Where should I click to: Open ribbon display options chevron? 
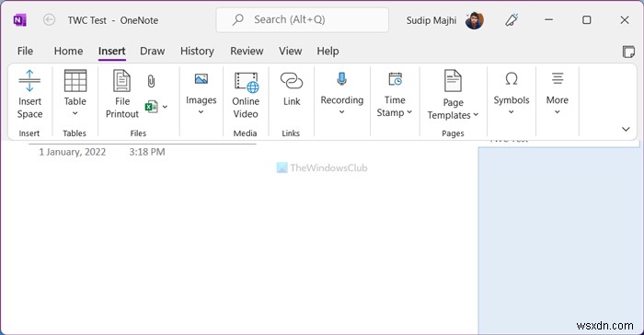(x=626, y=129)
